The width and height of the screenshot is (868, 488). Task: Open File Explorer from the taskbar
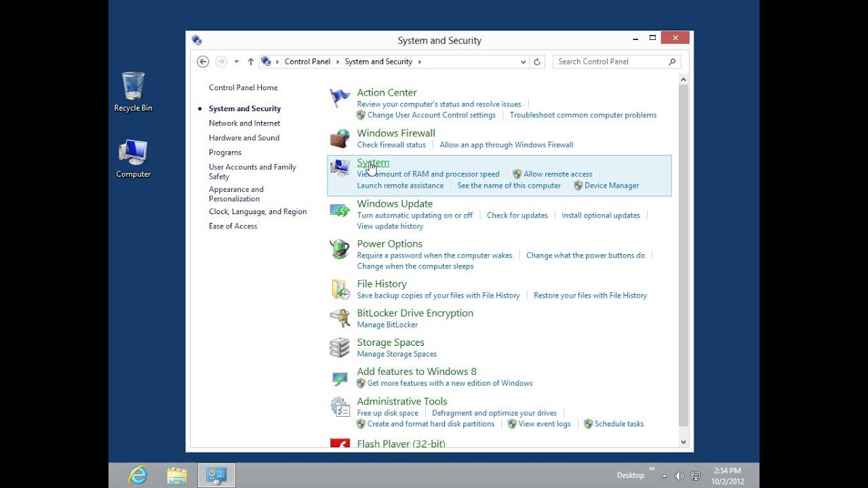pyautogui.click(x=177, y=475)
